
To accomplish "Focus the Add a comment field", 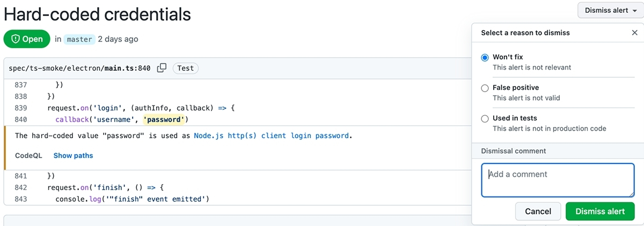I will 558,180.
